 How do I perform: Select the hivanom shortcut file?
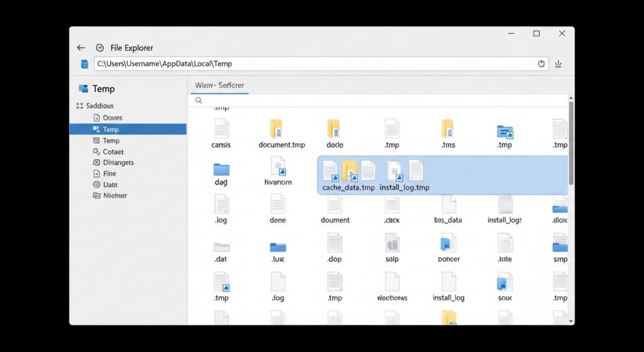click(278, 166)
